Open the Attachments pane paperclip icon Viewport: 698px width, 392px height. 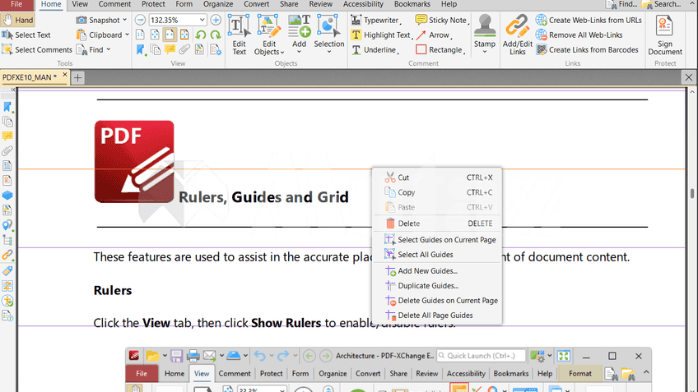8,151
